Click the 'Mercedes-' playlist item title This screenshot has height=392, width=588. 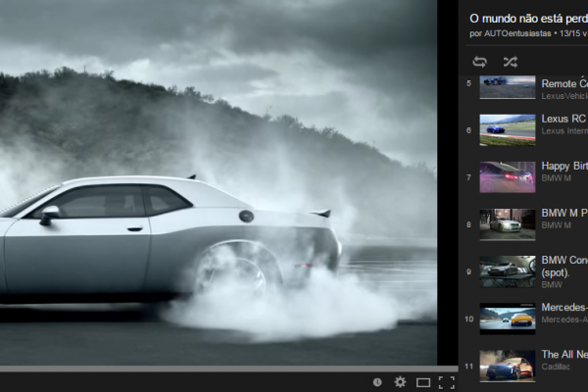(563, 307)
